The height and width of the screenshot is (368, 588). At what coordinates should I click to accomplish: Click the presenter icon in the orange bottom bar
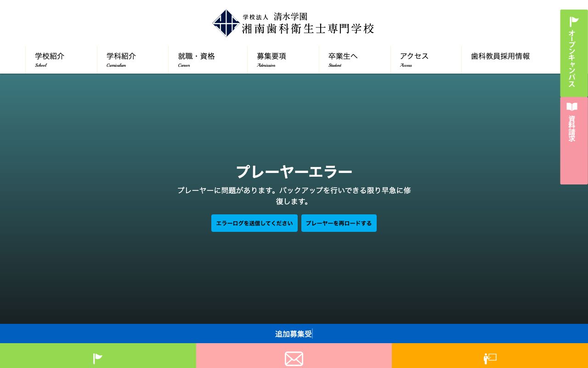click(x=490, y=358)
